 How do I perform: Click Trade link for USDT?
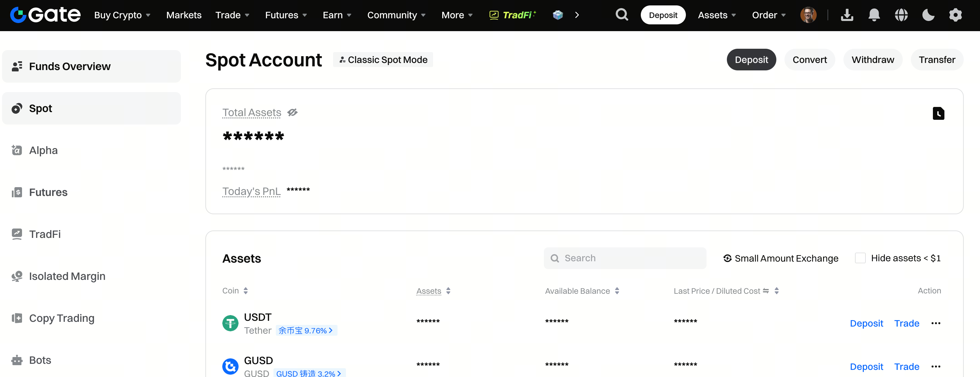tap(906, 323)
